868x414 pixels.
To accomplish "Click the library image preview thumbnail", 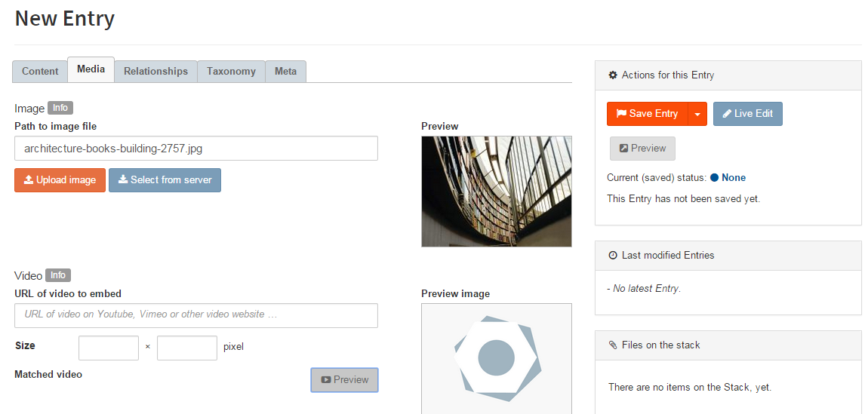I will click(x=496, y=192).
